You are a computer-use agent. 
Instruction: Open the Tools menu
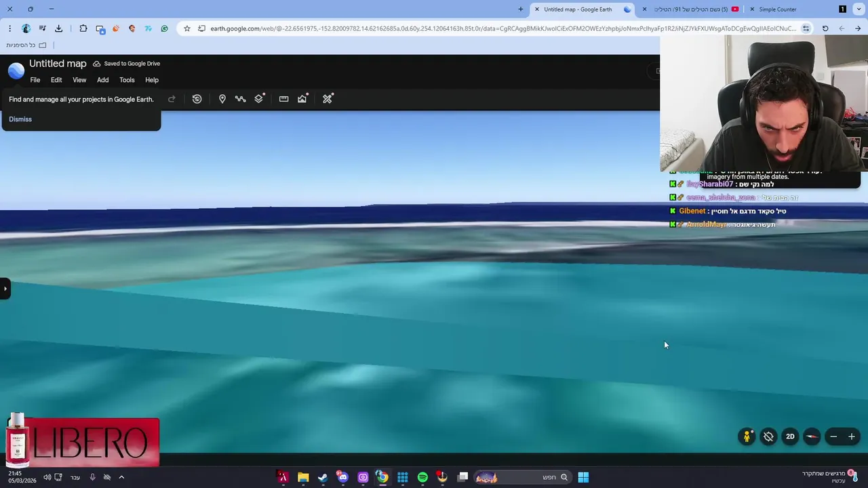[127, 80]
